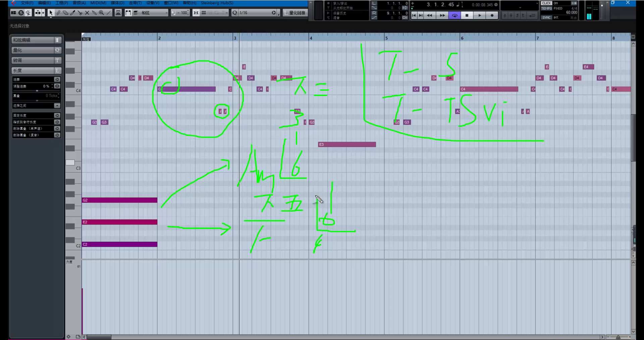Toggle the 选择之间 between-selected button

[x=57, y=106]
